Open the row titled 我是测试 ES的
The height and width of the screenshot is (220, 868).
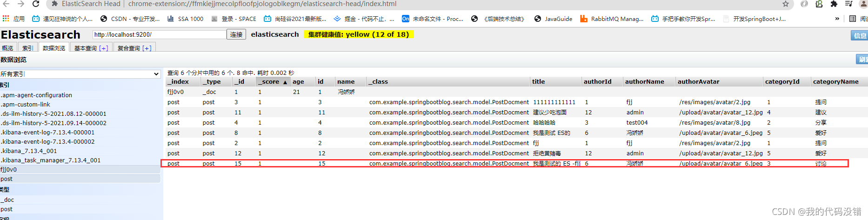(516, 133)
